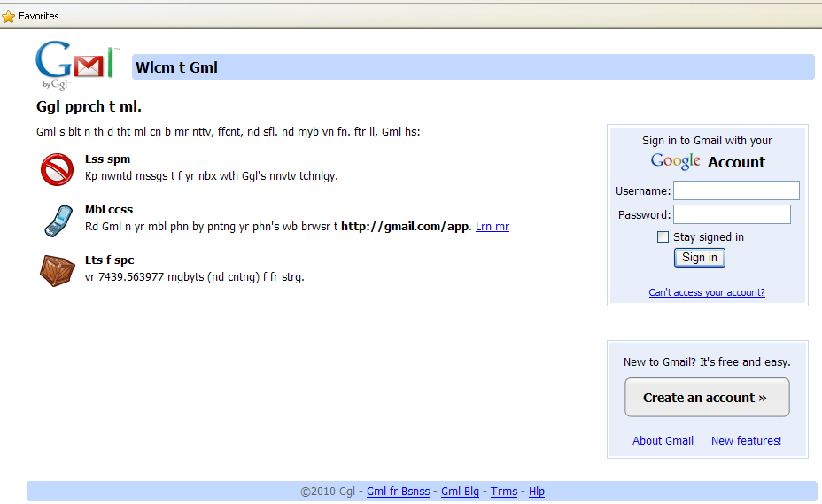822x504 pixels.
Task: Open the New features! link
Action: (746, 440)
